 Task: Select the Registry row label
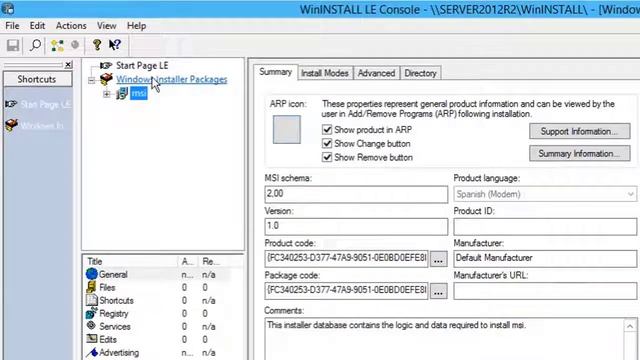point(113,313)
